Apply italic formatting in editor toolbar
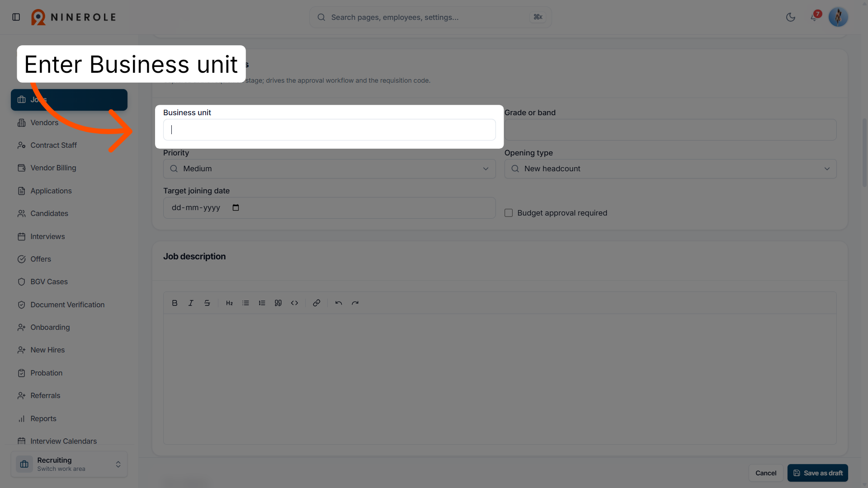 coord(191,303)
